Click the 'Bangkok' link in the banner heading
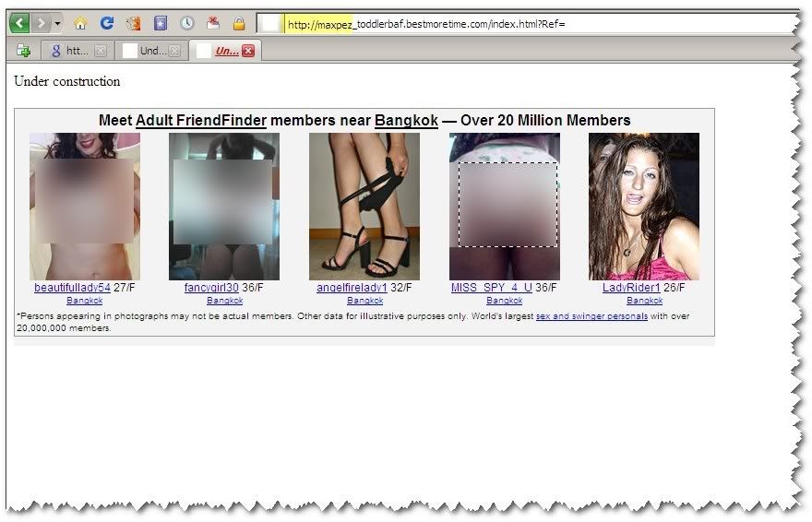The image size is (812, 522). 406,120
